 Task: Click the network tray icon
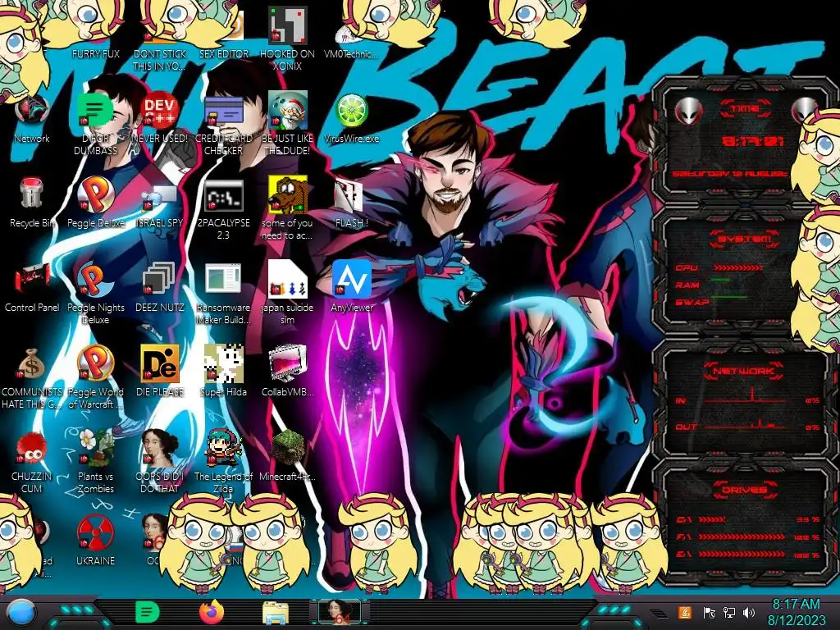pyautogui.click(x=729, y=613)
